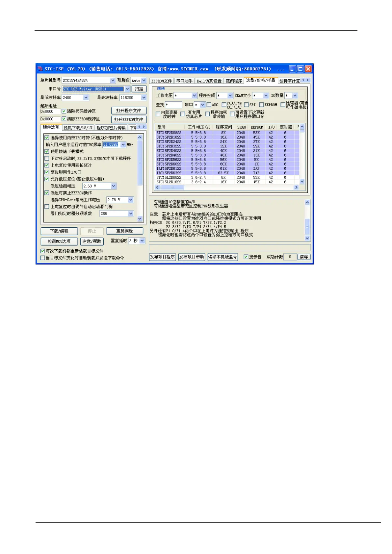Toggle 允许低压复位 checkbox

coord(47,179)
